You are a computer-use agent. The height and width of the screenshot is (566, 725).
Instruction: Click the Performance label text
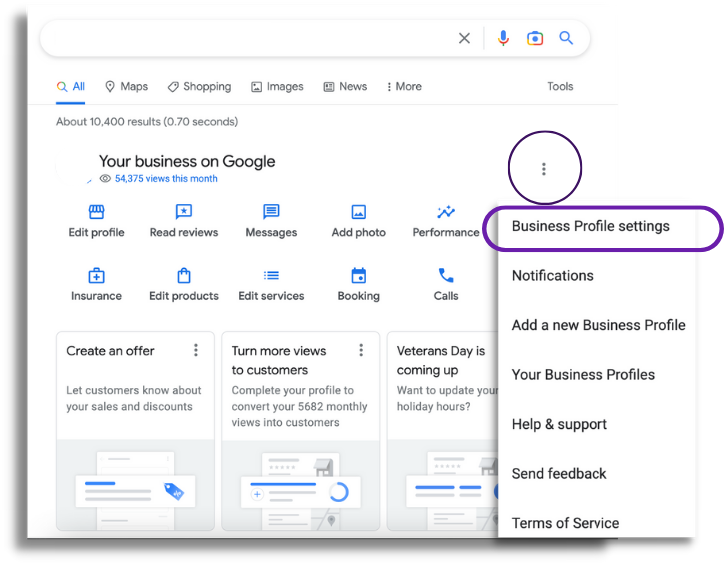(446, 232)
